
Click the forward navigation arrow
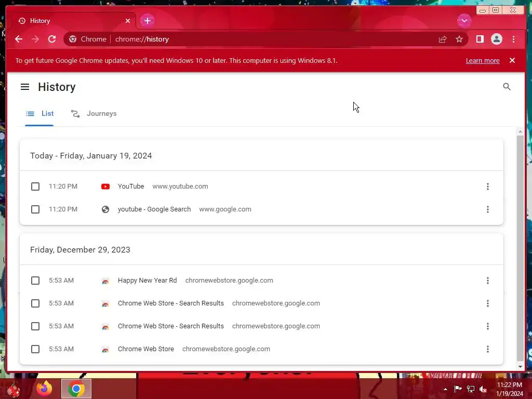coord(35,39)
